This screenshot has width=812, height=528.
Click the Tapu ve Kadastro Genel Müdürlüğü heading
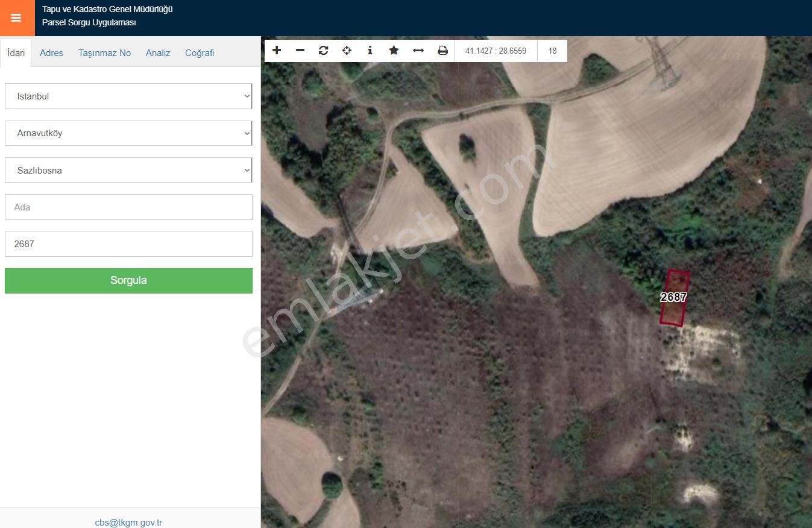click(107, 9)
